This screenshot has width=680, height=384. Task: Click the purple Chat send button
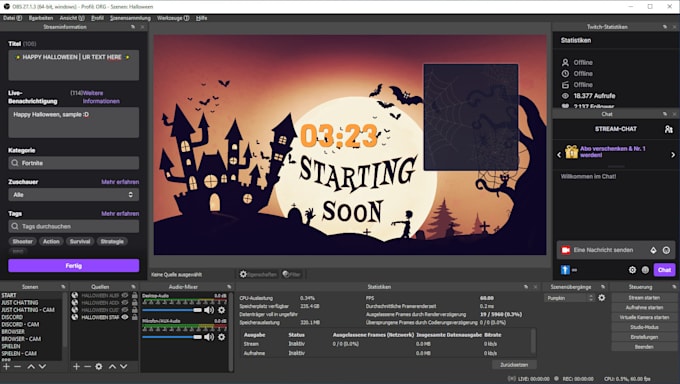[664, 270]
